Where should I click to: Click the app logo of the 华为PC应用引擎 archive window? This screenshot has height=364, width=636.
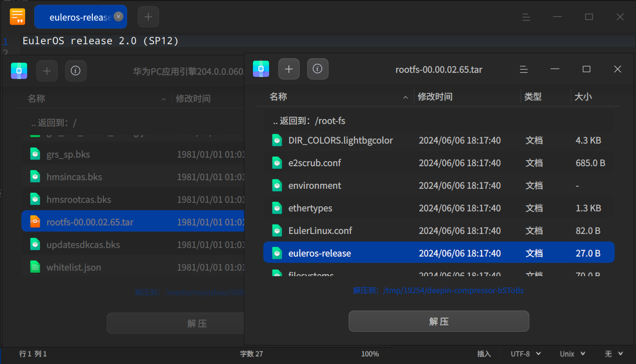[19, 71]
